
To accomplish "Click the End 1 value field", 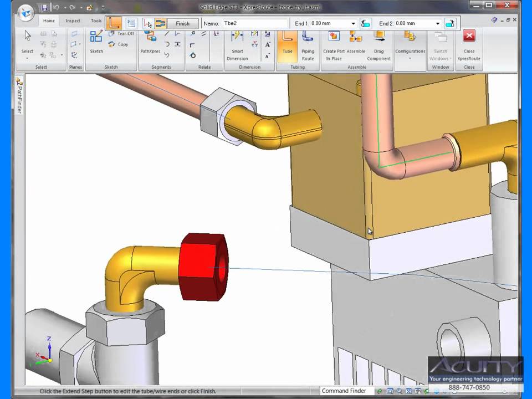I will [x=334, y=23].
